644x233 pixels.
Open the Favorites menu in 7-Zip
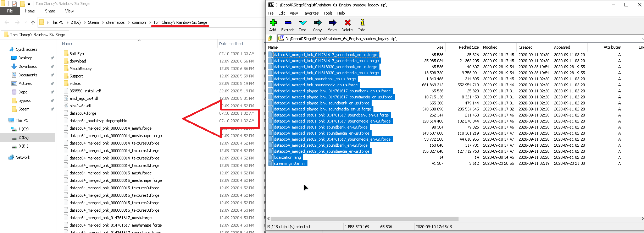point(311,13)
